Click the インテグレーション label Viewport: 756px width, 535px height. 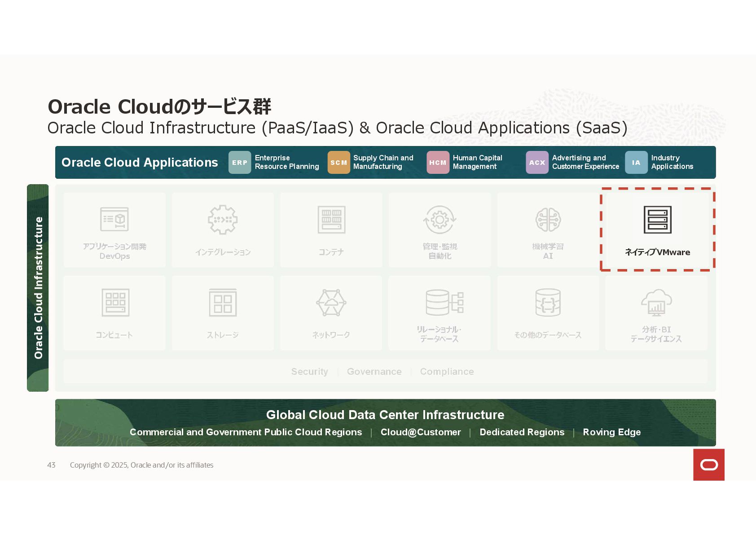(x=223, y=252)
